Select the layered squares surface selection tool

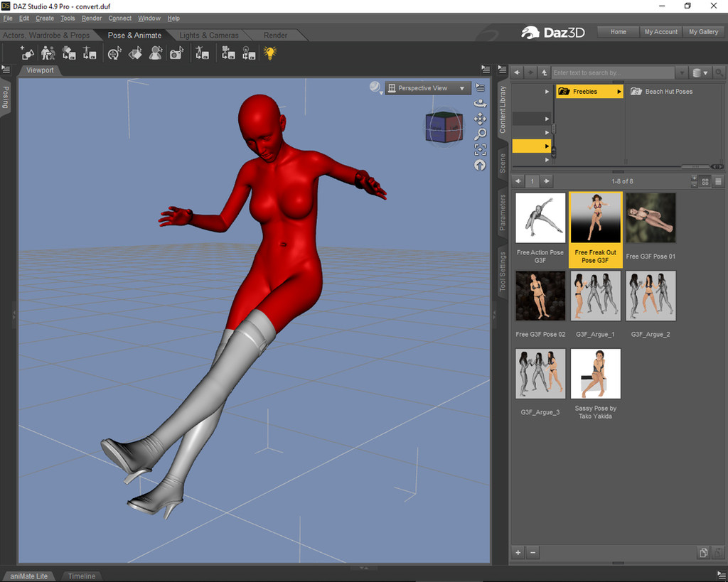point(135,53)
